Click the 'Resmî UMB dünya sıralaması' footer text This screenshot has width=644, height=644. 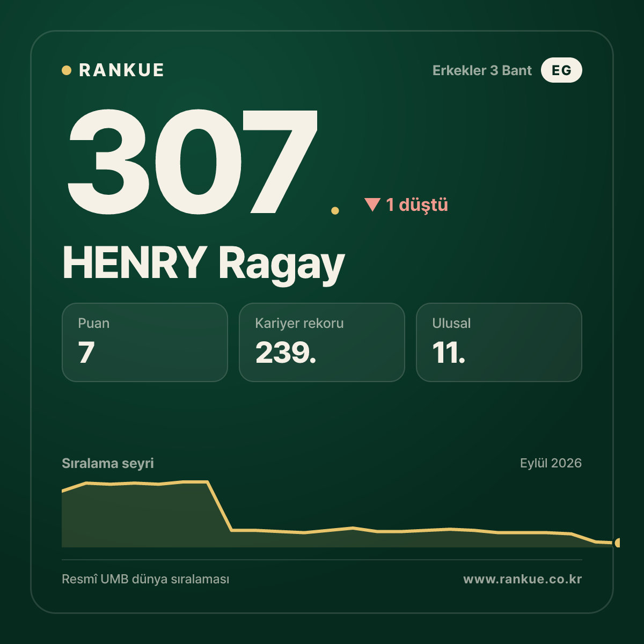(145, 580)
